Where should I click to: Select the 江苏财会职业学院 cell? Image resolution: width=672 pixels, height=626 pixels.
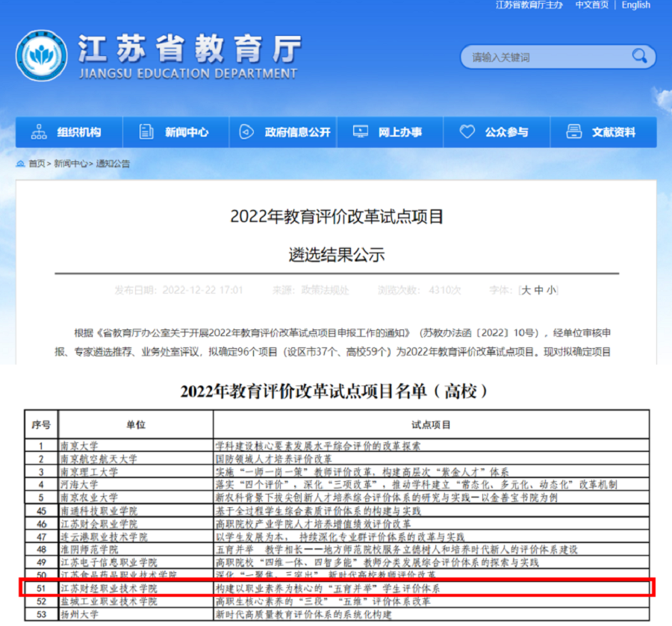tap(136, 524)
